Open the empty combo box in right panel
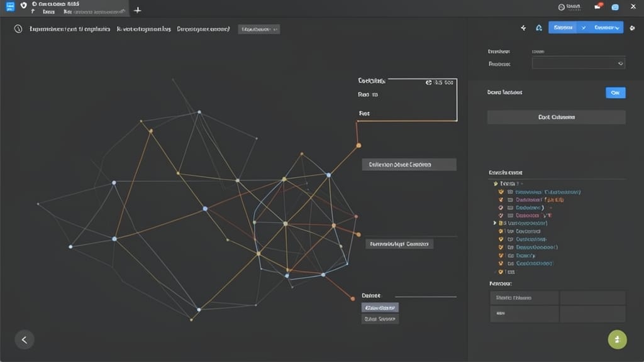The image size is (644, 362). [579, 63]
